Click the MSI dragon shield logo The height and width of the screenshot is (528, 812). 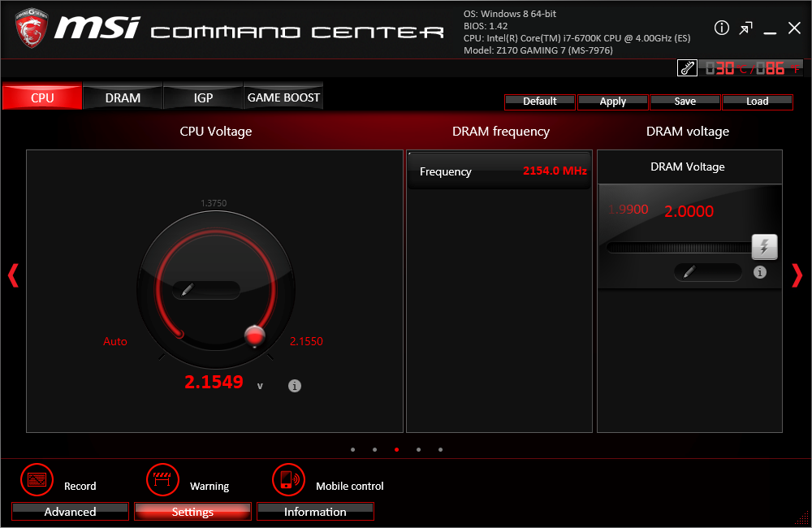point(32,28)
